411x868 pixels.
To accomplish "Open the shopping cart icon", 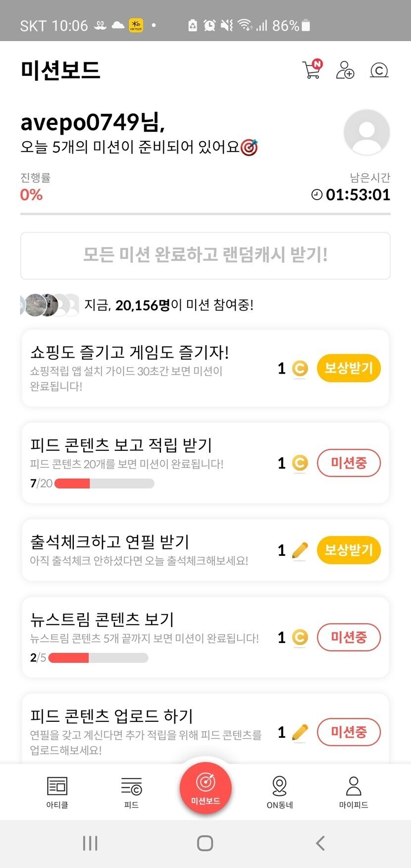I will point(311,70).
